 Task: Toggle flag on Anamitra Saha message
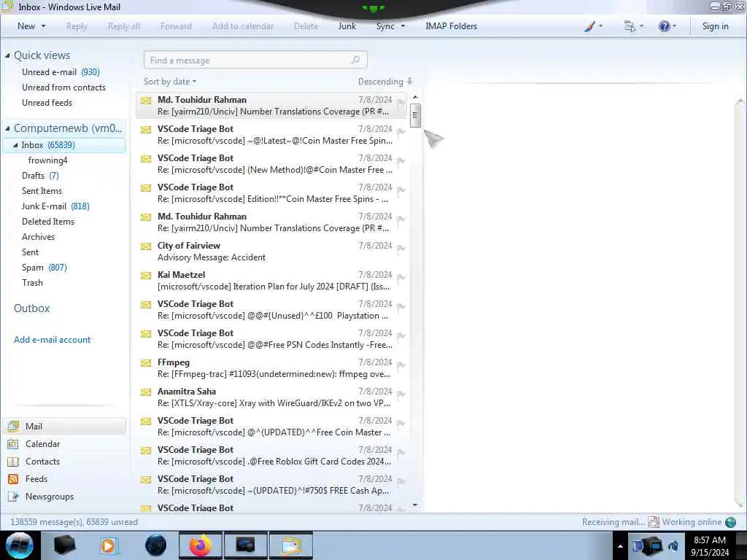(400, 394)
